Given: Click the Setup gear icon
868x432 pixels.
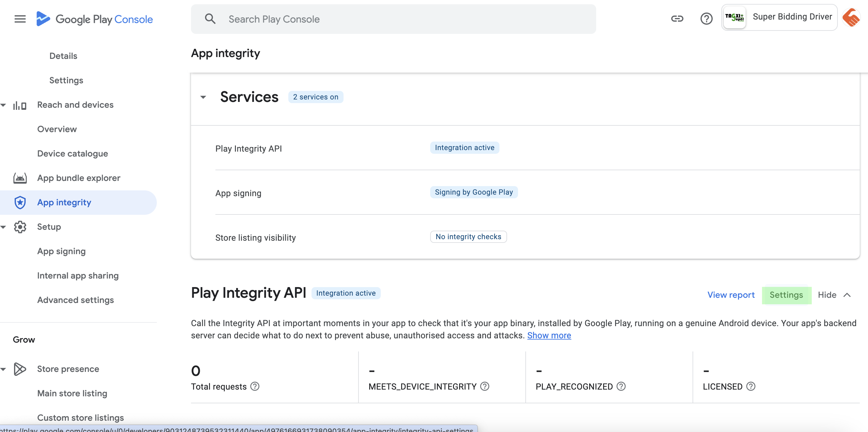Looking at the screenshot, I should click(x=20, y=227).
